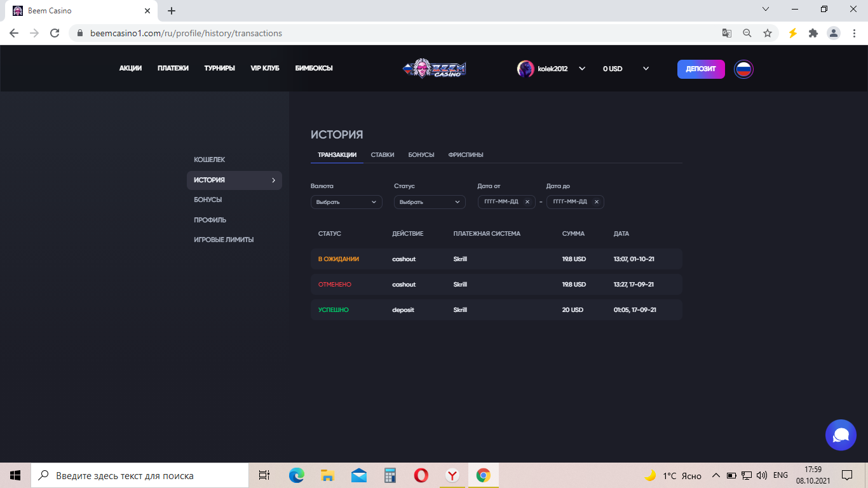
Task: Open 'Платежи' in the top navigation
Action: pyautogui.click(x=173, y=69)
